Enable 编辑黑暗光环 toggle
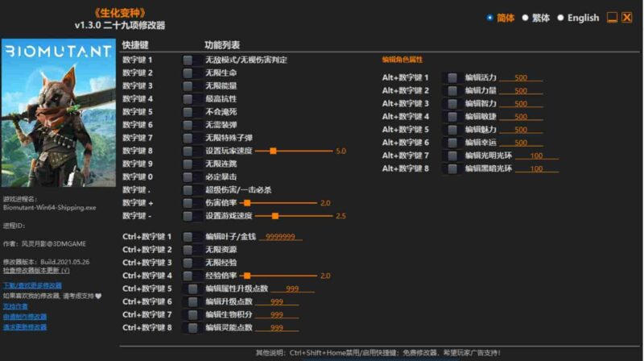This screenshot has width=644, height=361. click(452, 168)
